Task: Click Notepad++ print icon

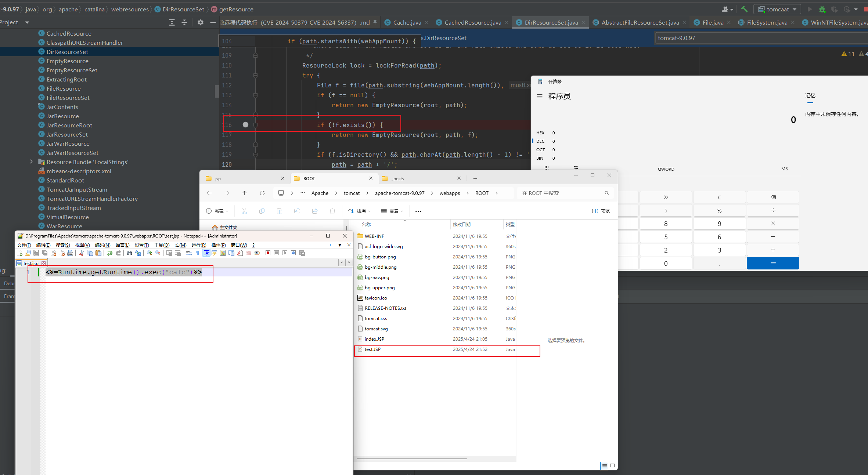Action: (x=70, y=253)
